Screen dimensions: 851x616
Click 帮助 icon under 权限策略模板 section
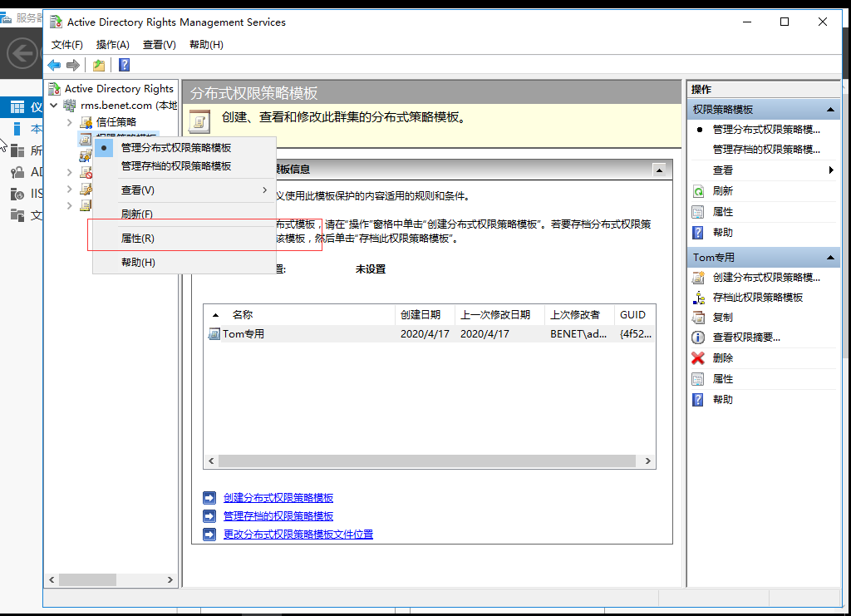point(698,233)
